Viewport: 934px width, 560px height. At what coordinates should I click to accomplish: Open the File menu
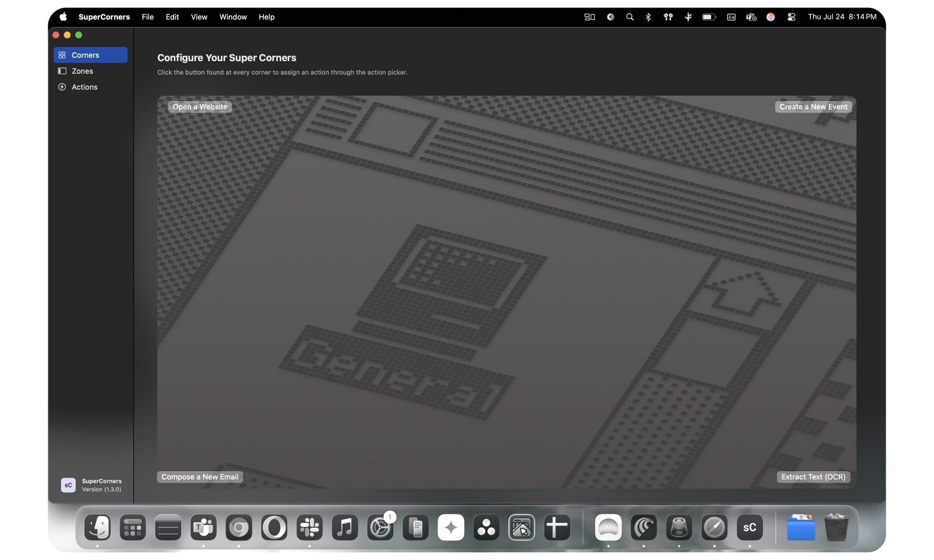click(x=148, y=17)
